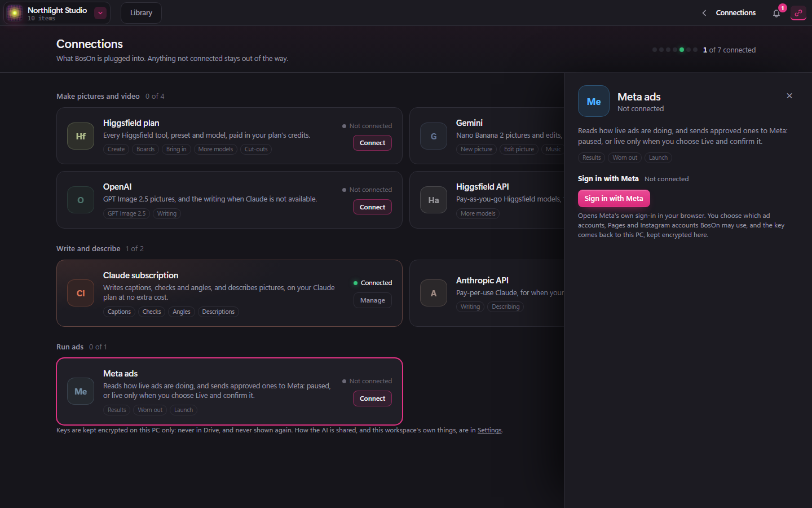The height and width of the screenshot is (508, 812).
Task: Manage the Claude subscription
Action: coord(372,300)
